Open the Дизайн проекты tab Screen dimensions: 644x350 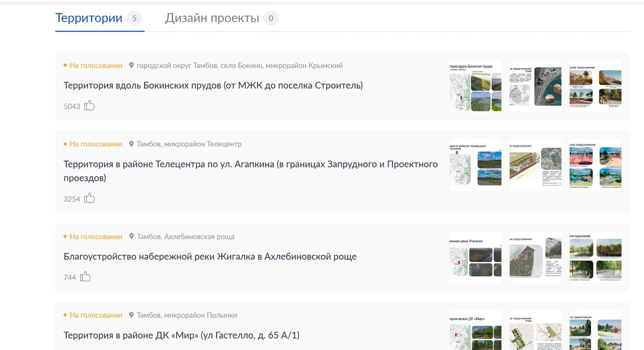tap(212, 18)
